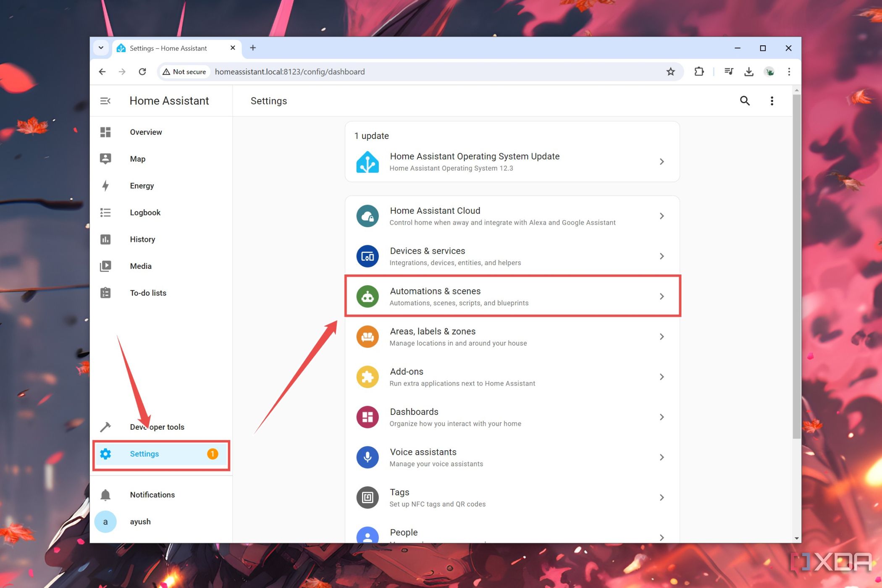The width and height of the screenshot is (882, 588).
Task: Open Home Assistant Cloud settings
Action: click(511, 215)
